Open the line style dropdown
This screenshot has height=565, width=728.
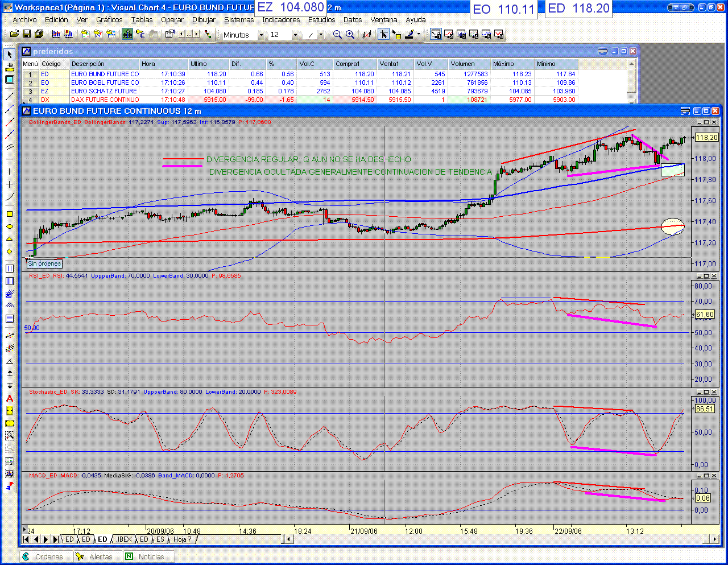pyautogui.click(x=321, y=35)
